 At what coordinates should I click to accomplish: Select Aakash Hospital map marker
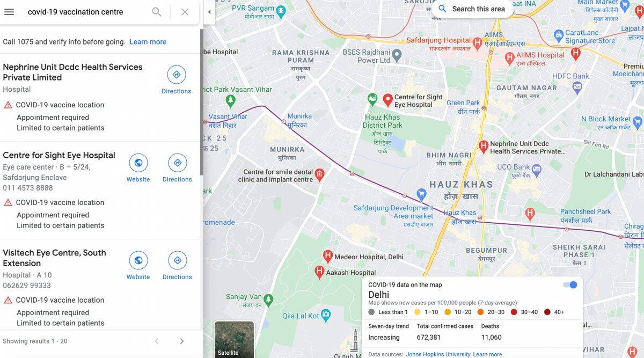(x=319, y=272)
